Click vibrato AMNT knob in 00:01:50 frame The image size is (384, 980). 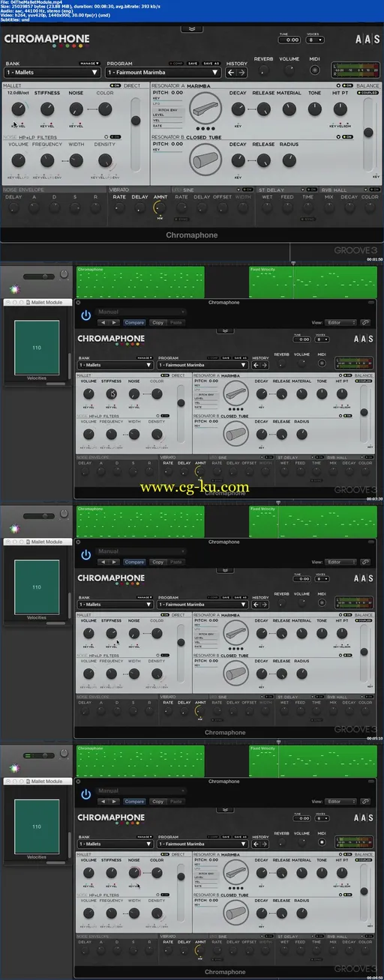(159, 208)
